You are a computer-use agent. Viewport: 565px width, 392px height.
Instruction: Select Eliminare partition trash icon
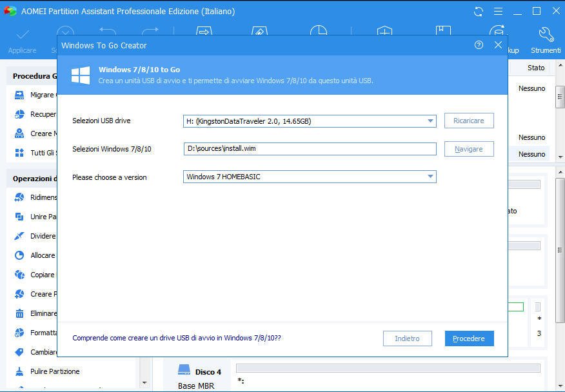(x=19, y=313)
